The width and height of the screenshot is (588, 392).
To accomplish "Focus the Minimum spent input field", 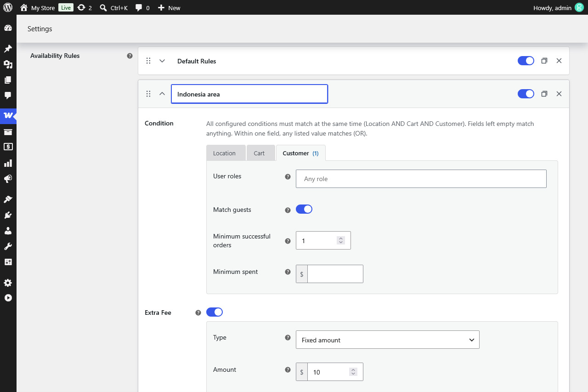I will pyautogui.click(x=335, y=274).
